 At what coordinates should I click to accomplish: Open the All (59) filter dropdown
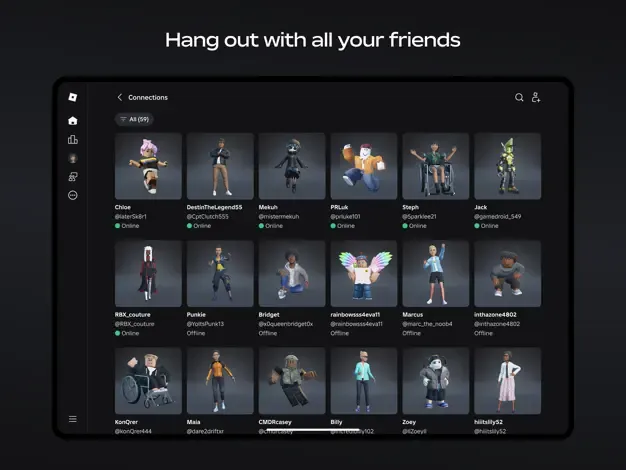click(134, 119)
